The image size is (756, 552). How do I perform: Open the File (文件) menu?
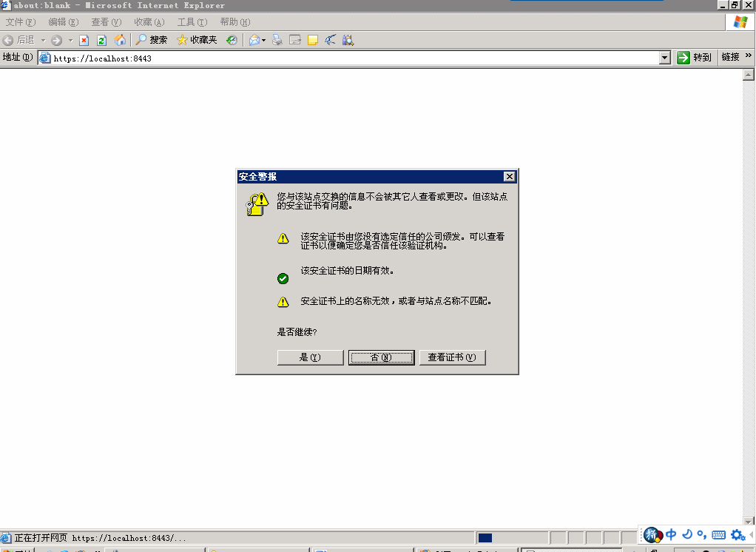[21, 22]
